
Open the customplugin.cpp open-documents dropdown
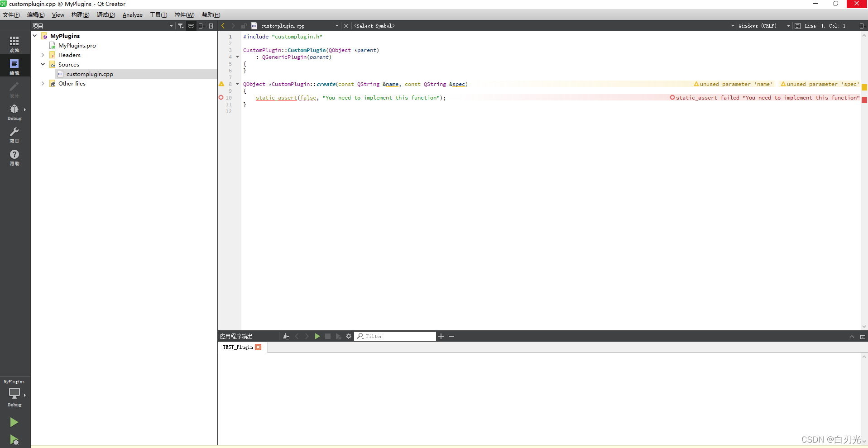point(337,26)
